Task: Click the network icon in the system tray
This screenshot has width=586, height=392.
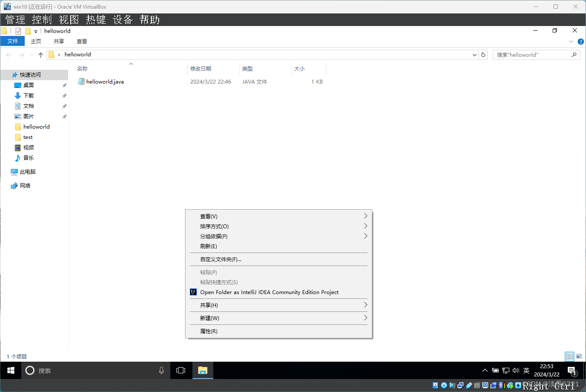Action: [506, 370]
